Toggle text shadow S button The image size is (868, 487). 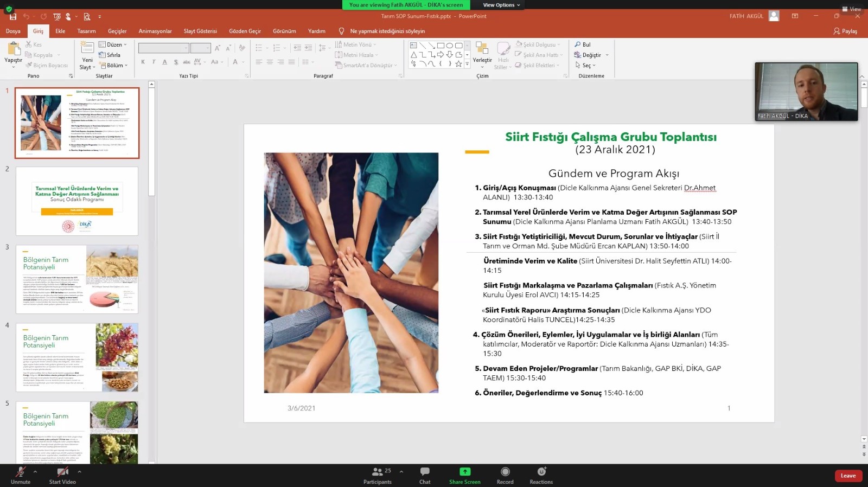point(176,62)
